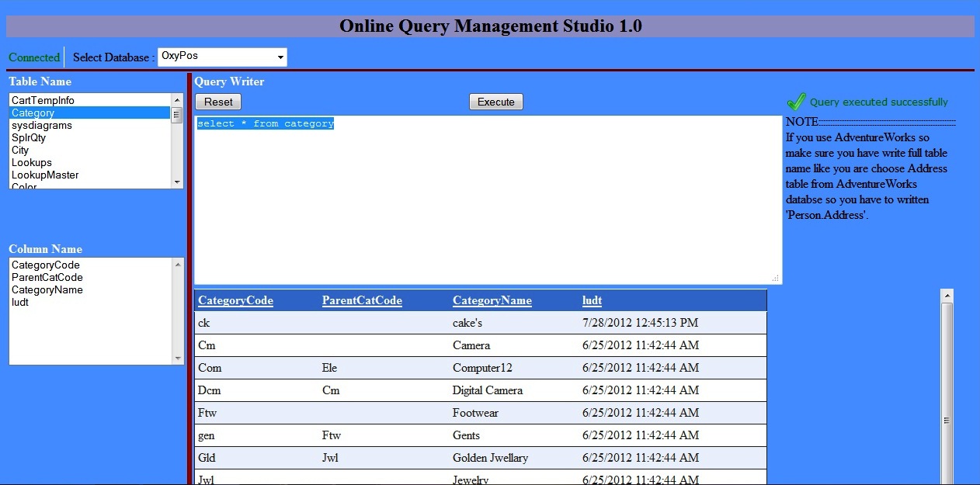
Task: Sort results by CategoryName column header
Action: 492,301
